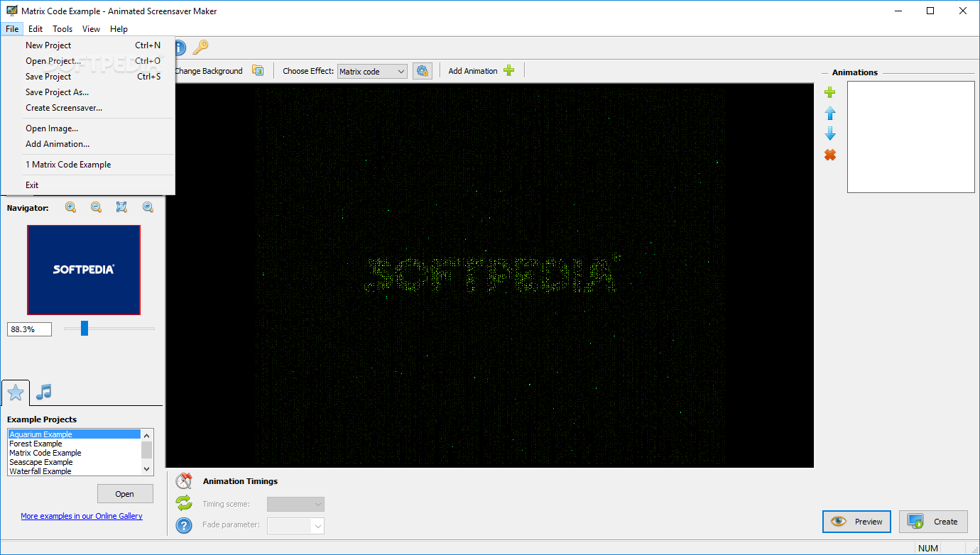
Task: Click the Navigator zoom slider handle
Action: pos(85,328)
